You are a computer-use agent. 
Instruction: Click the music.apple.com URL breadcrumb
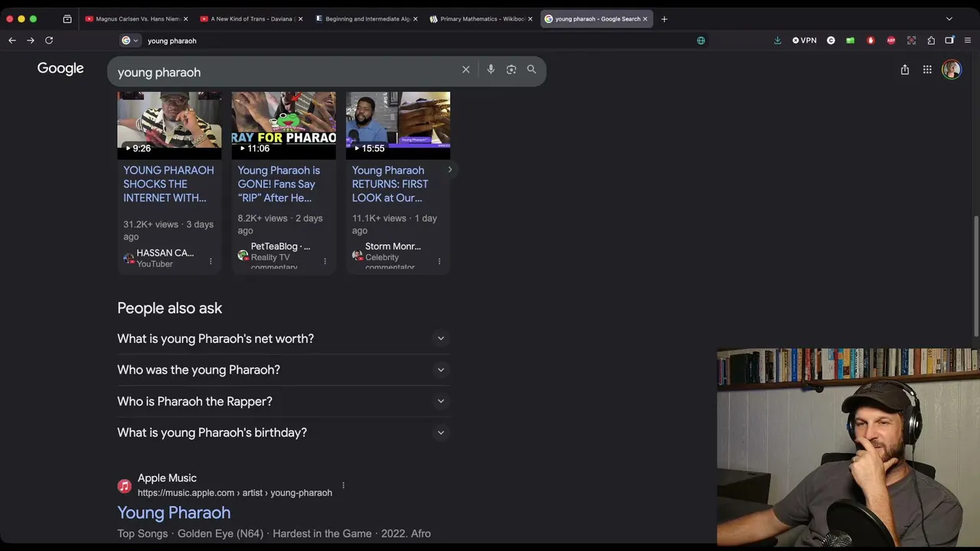pos(235,493)
